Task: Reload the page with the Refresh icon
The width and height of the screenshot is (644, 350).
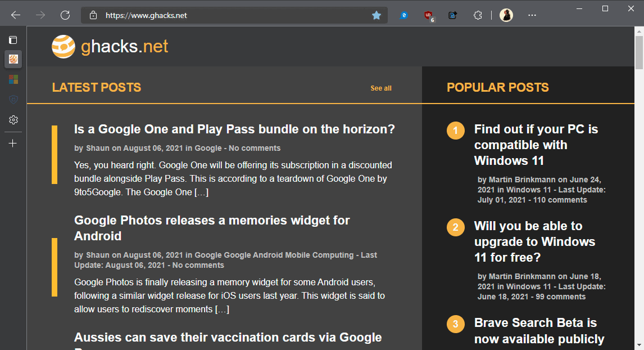Action: (x=65, y=15)
